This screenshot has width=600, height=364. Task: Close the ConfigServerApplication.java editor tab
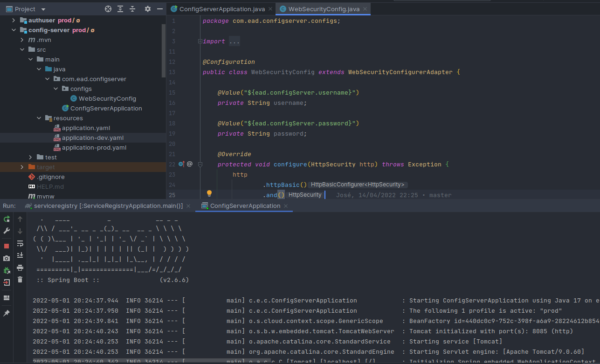[x=271, y=9]
